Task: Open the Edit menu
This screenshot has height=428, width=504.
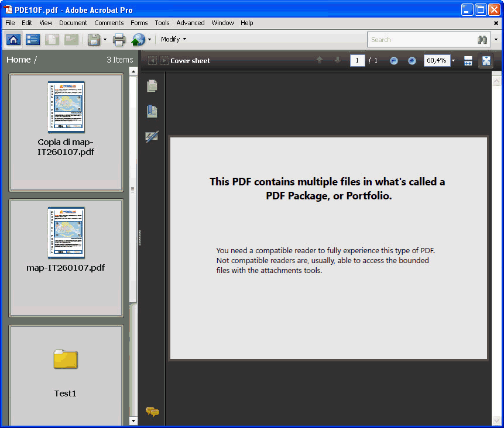Action: (27, 23)
